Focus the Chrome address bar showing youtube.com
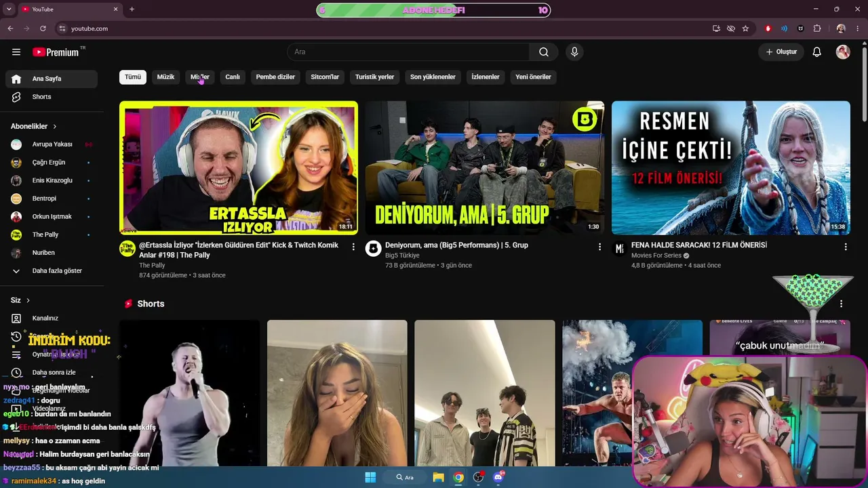This screenshot has height=488, width=868. (380, 28)
